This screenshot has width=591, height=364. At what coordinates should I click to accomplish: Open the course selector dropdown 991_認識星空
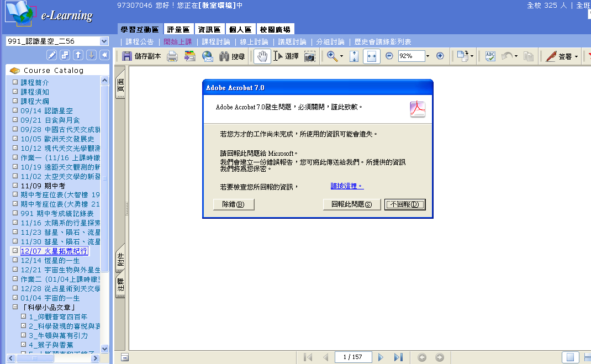(x=104, y=41)
